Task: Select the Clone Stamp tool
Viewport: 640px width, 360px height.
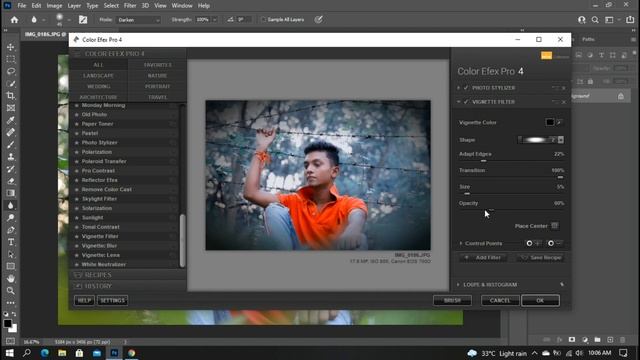Action: click(x=11, y=157)
